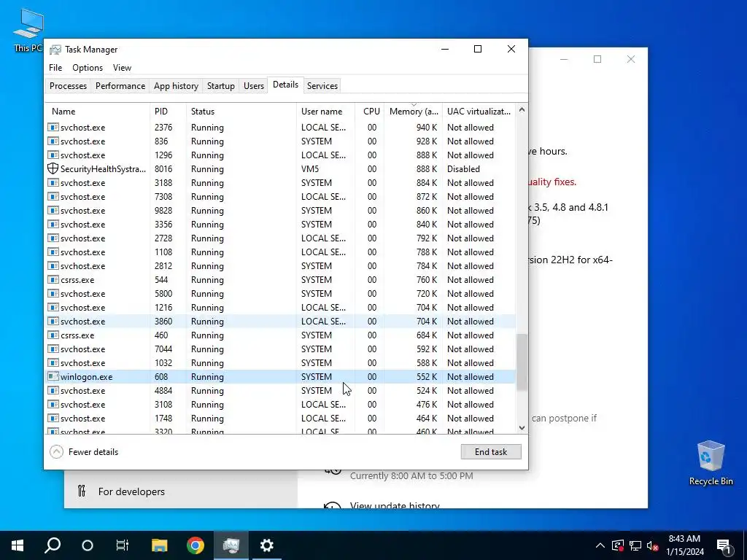Select the row with PID 7044

[x=280, y=349]
